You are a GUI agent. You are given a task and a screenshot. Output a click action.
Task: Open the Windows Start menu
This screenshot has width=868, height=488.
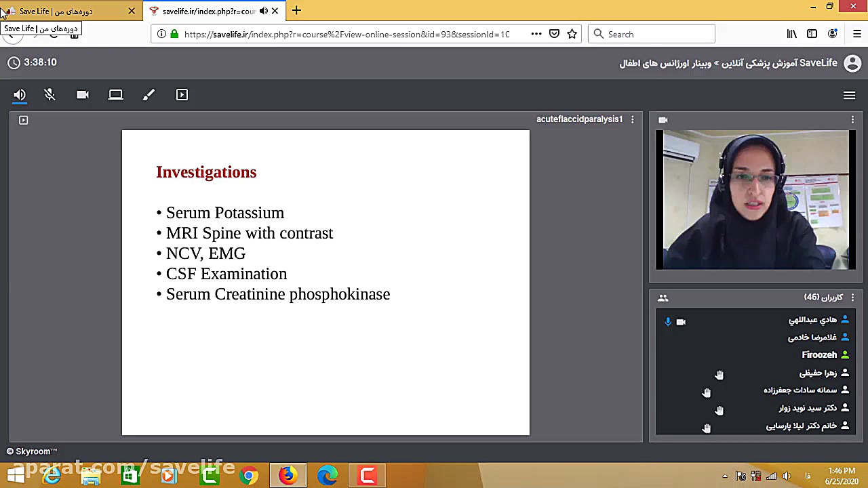coord(15,475)
